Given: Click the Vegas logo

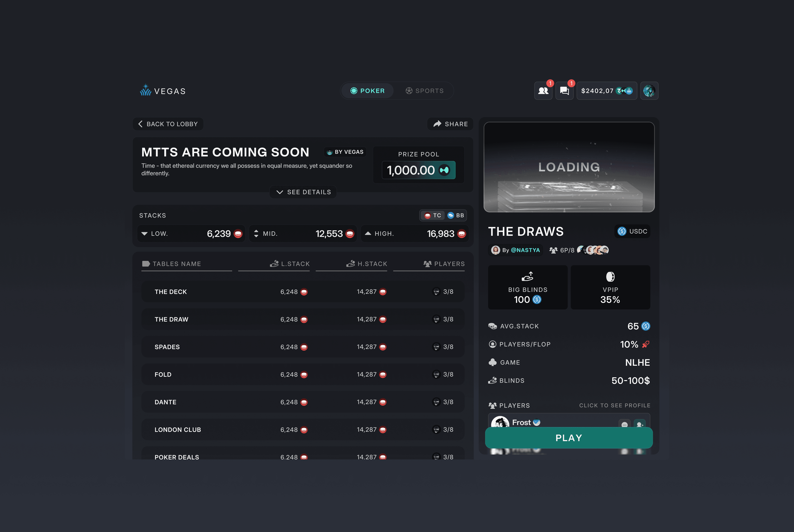Looking at the screenshot, I should (x=163, y=91).
